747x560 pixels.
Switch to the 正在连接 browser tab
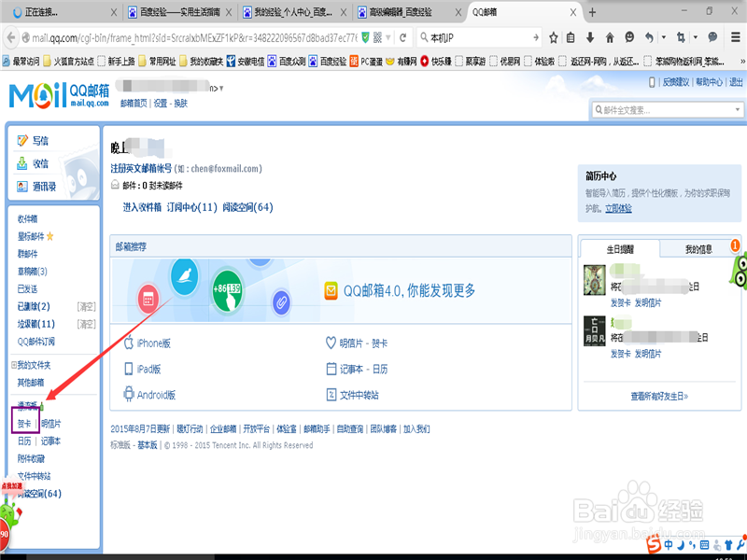point(60,12)
